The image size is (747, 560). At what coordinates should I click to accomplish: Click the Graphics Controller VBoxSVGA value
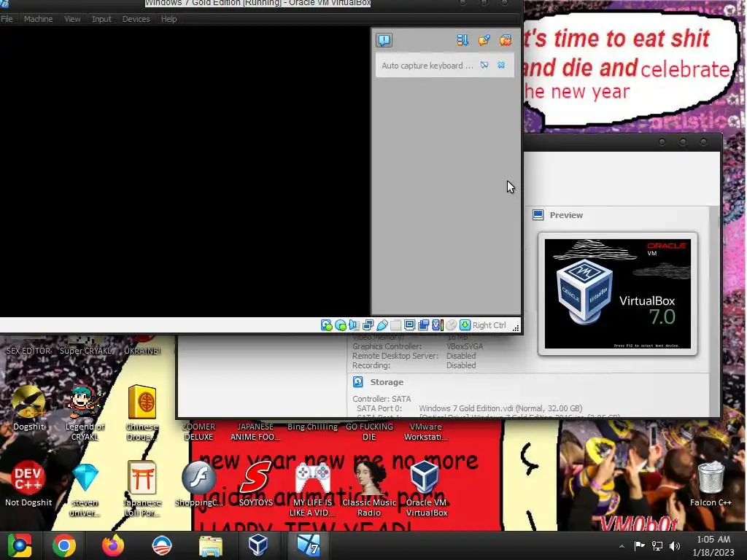[465, 346]
